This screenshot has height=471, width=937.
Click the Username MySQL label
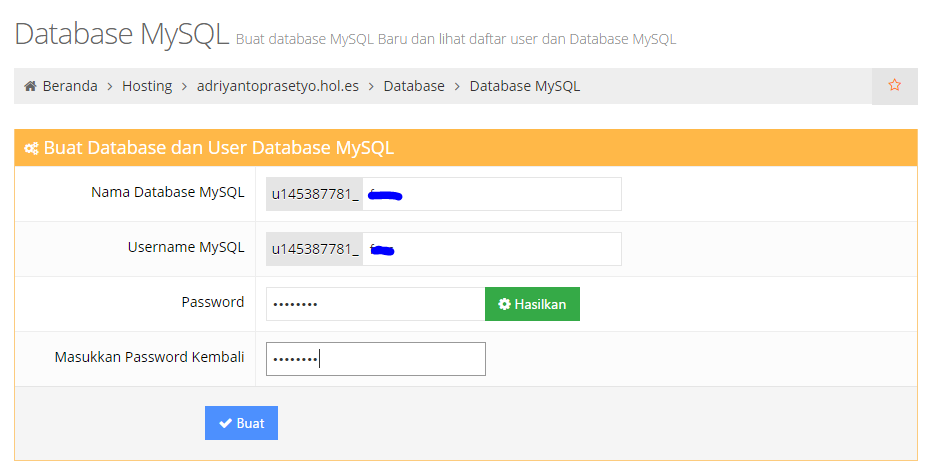pyautogui.click(x=186, y=247)
